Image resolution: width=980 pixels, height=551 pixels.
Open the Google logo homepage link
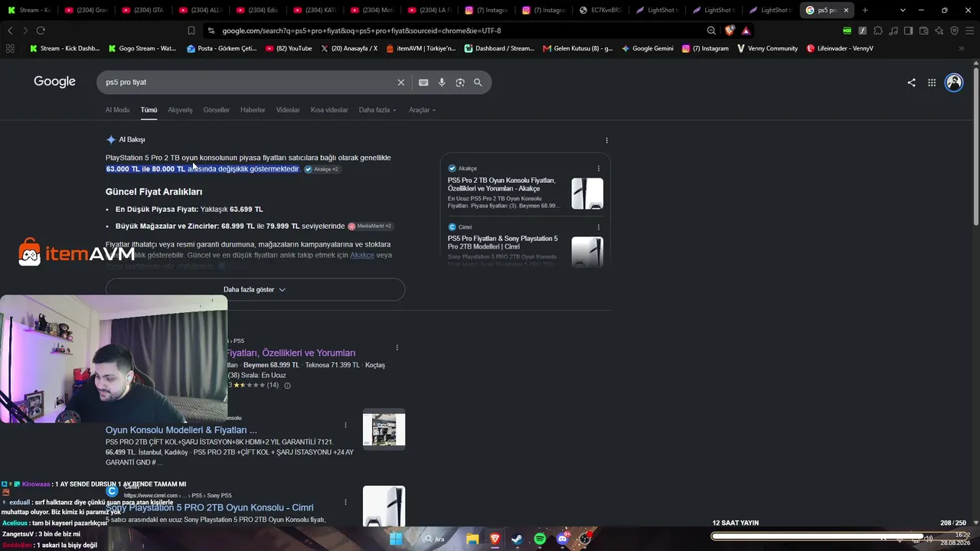pyautogui.click(x=54, y=82)
